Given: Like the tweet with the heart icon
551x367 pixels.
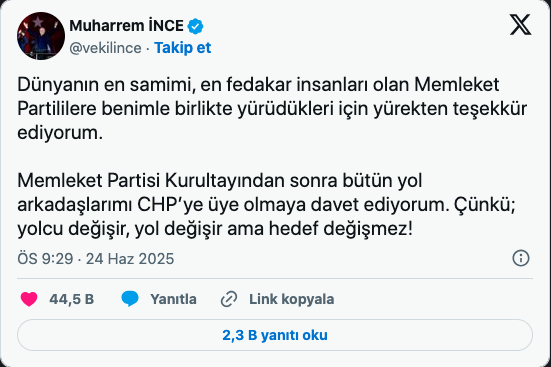Looking at the screenshot, I should pyautogui.click(x=29, y=299).
